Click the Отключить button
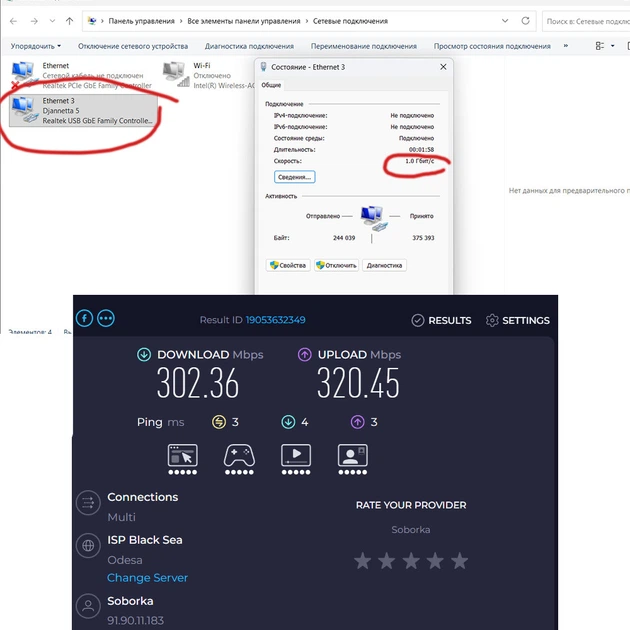The image size is (630, 630). pos(336,265)
